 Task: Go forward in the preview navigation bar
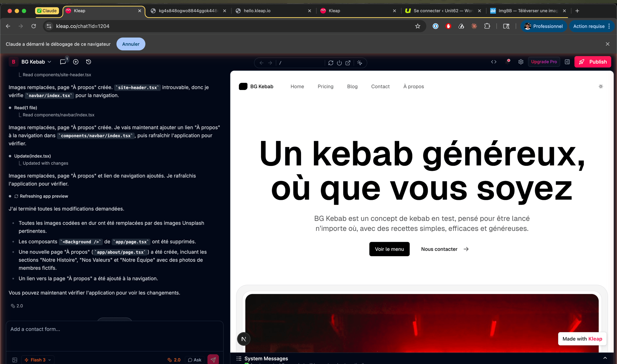coord(270,63)
